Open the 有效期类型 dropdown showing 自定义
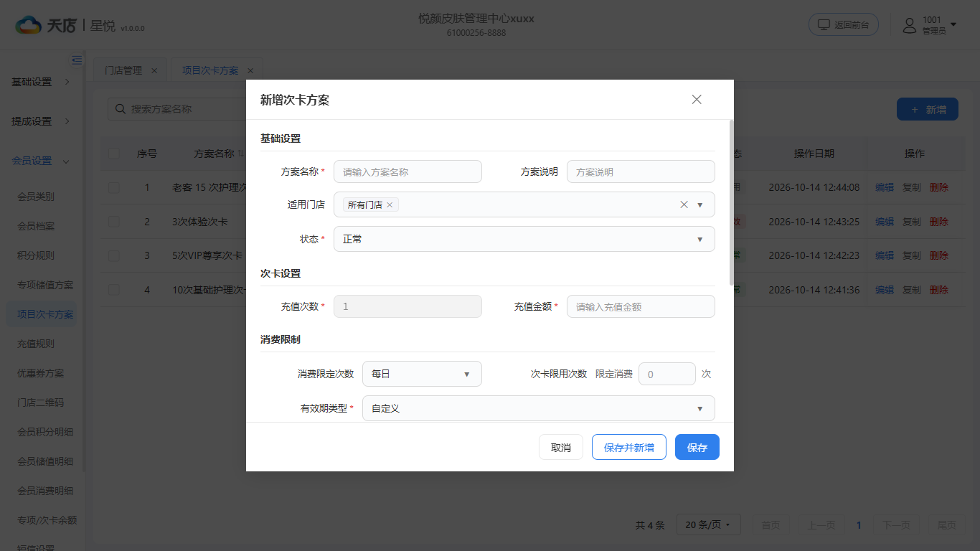Screen dimensions: 980x551 539,408
